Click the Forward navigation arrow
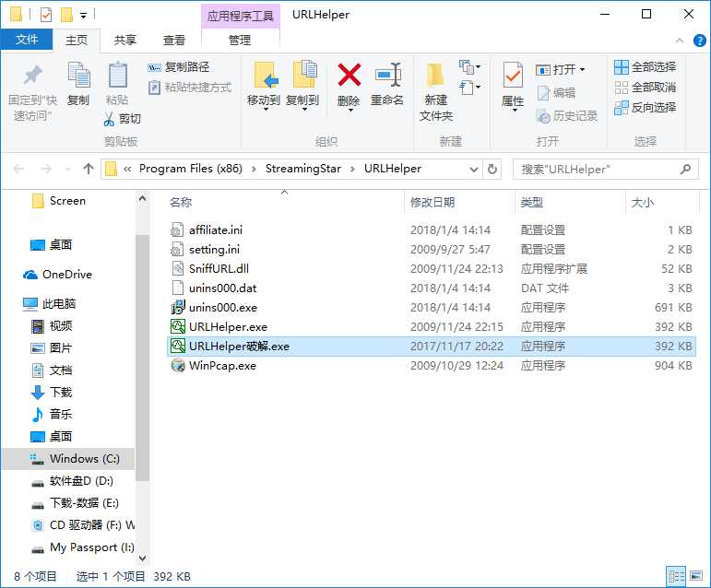The width and height of the screenshot is (711, 588). coord(46,169)
